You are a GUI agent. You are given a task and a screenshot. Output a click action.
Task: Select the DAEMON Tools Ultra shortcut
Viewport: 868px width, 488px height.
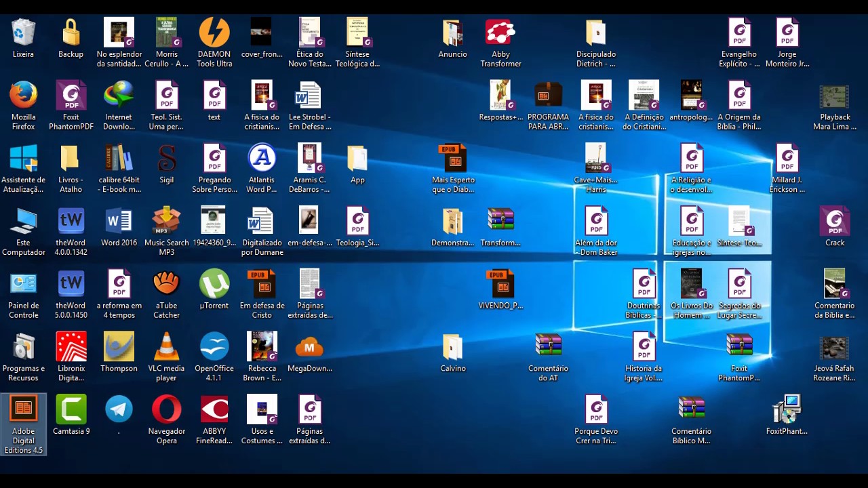(214, 33)
